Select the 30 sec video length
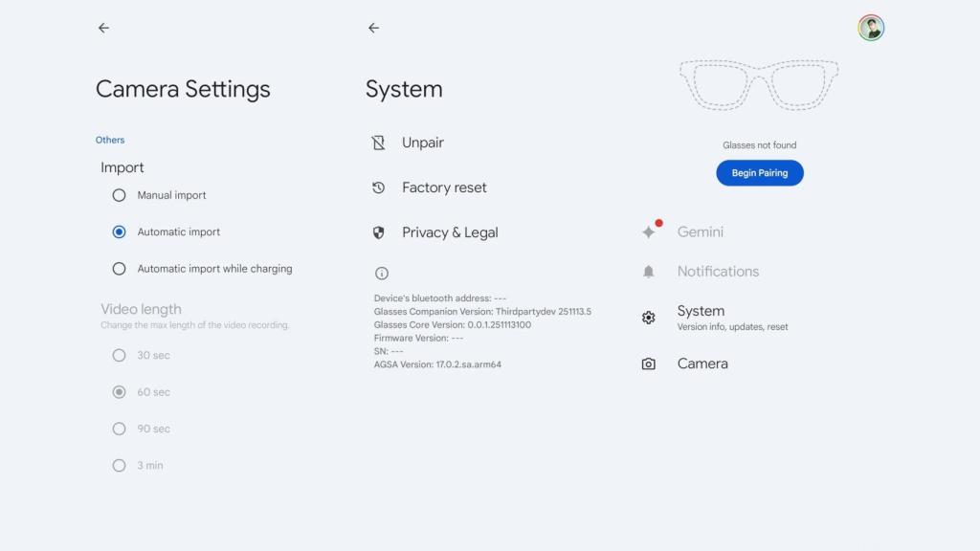Viewport: 980px width, 551px height. coord(119,355)
